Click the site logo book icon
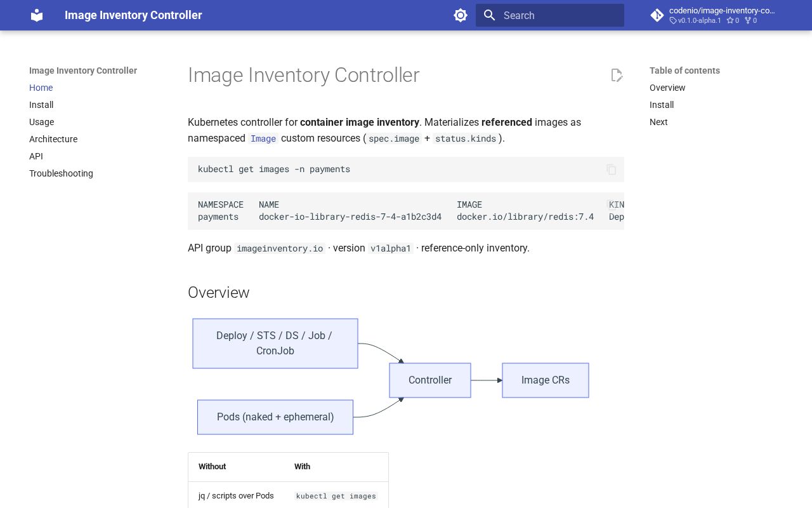This screenshot has width=812, height=508. pyautogui.click(x=37, y=15)
